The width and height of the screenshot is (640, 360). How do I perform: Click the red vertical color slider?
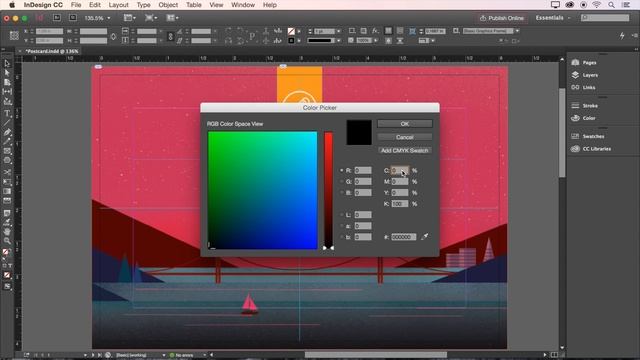tap(329, 190)
